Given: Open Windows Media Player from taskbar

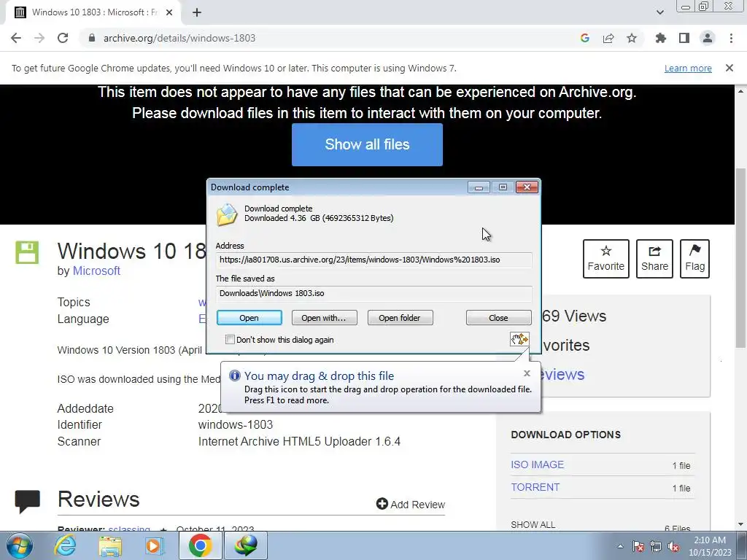Looking at the screenshot, I should point(154,545).
